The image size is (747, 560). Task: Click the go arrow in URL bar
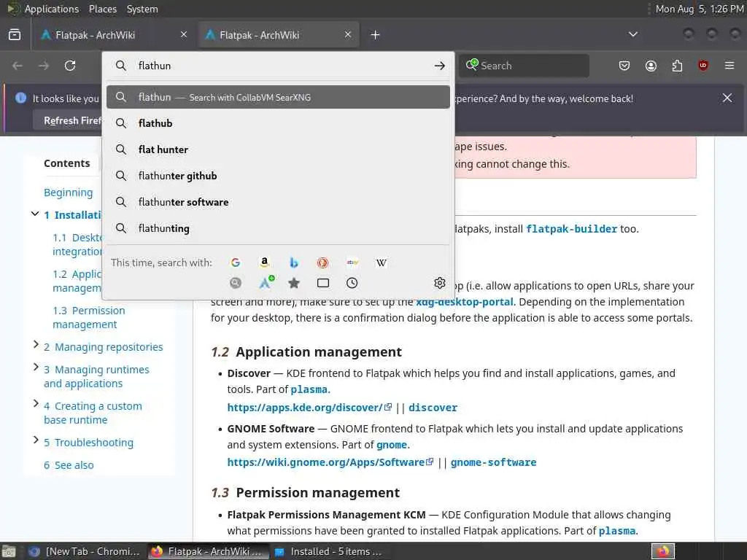point(439,66)
